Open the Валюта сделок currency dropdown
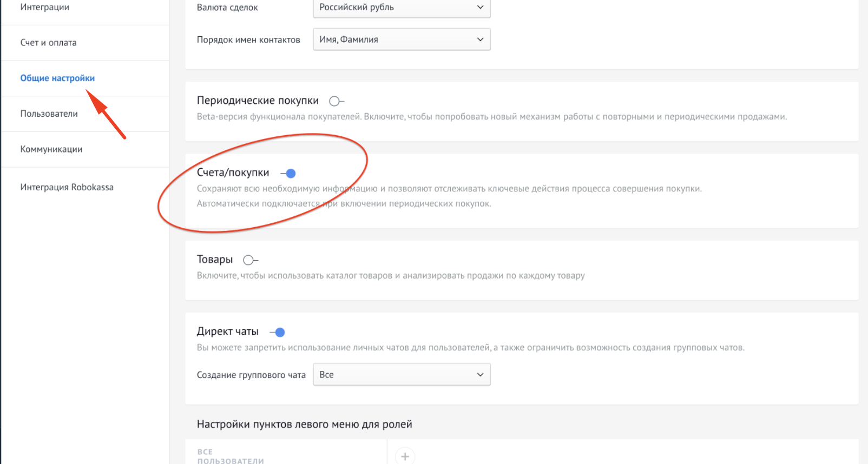868x464 pixels. click(402, 8)
